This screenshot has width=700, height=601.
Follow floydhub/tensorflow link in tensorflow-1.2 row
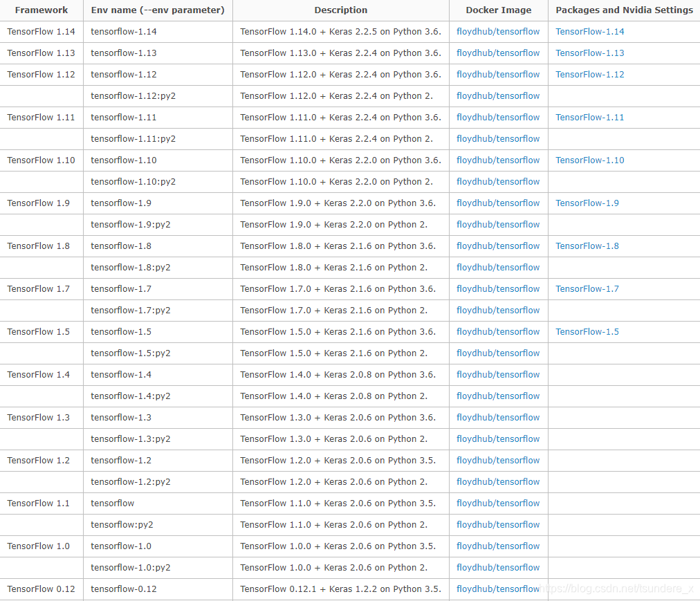[x=498, y=461]
